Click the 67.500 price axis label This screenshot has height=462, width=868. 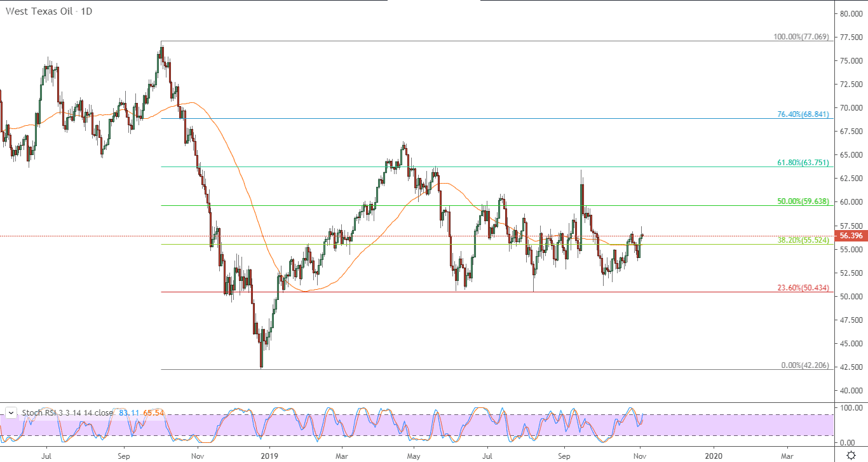point(851,132)
